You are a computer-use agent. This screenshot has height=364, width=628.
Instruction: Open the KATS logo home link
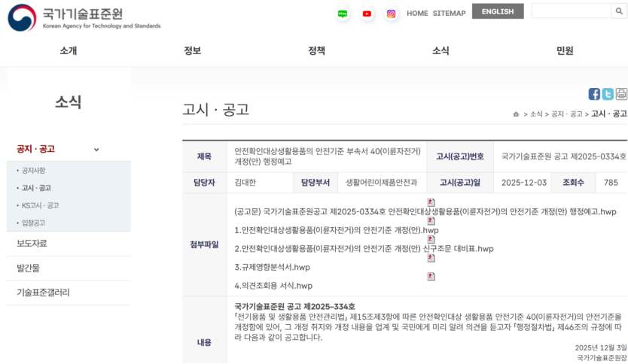click(84, 17)
